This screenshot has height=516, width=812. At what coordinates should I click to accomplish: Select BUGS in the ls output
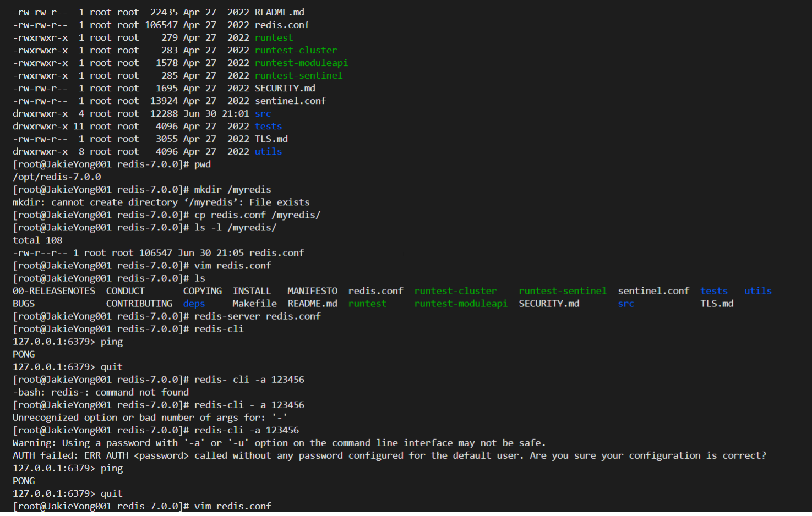24,303
